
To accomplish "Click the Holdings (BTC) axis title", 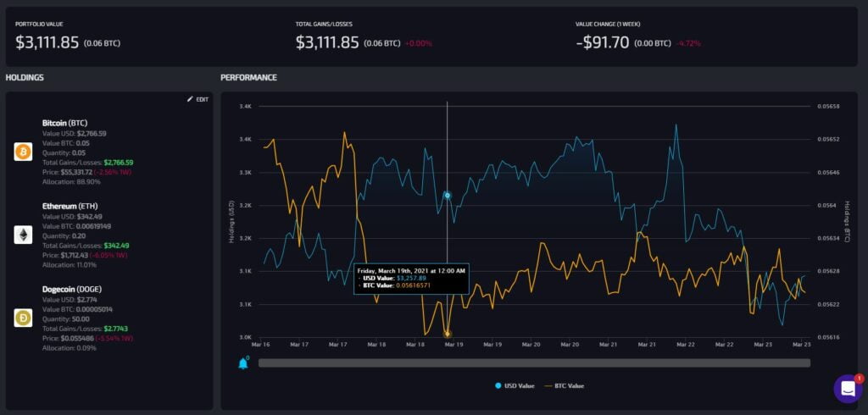I will pos(847,221).
